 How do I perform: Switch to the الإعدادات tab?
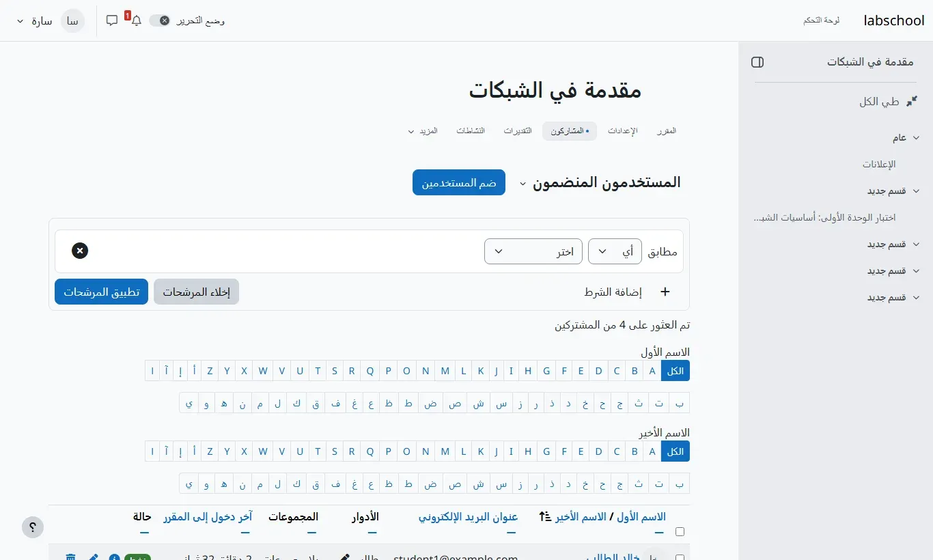pyautogui.click(x=623, y=131)
